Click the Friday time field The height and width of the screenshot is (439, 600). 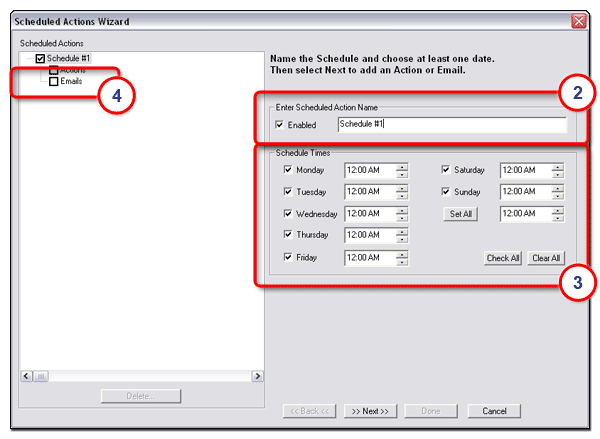click(x=369, y=258)
